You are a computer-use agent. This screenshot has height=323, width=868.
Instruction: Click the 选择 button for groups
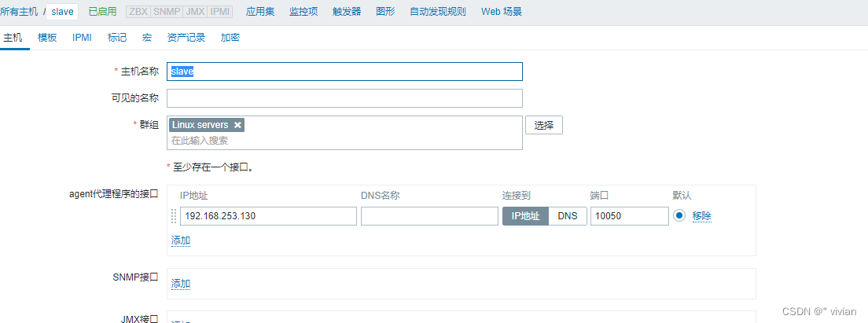(x=543, y=125)
